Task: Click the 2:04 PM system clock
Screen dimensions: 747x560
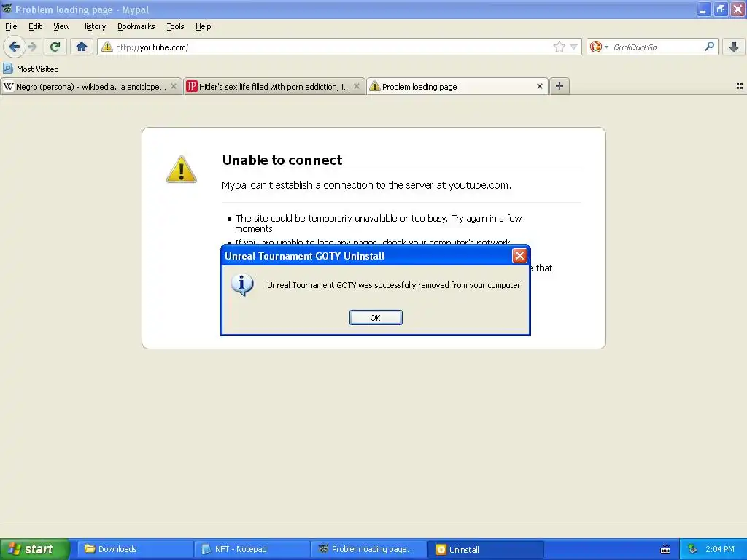Action: click(720, 549)
